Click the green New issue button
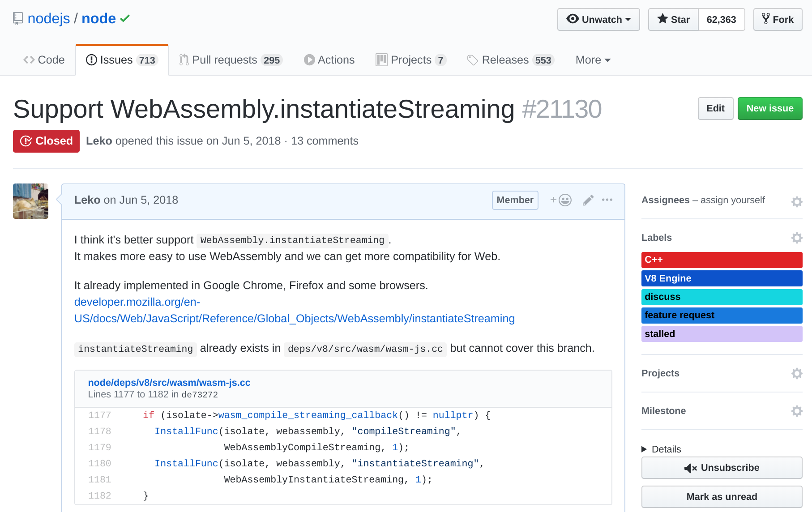 [769, 108]
